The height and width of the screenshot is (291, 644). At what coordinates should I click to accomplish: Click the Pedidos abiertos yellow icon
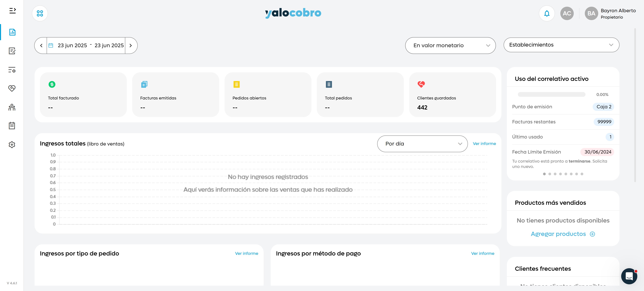click(236, 84)
